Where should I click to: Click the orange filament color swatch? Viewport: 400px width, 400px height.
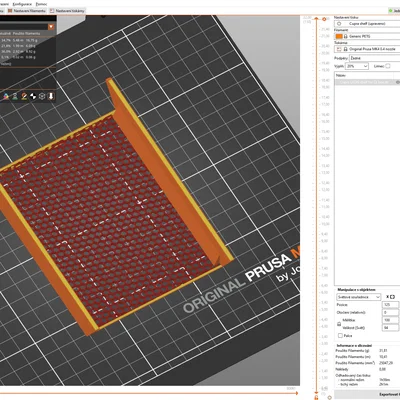[339, 36]
